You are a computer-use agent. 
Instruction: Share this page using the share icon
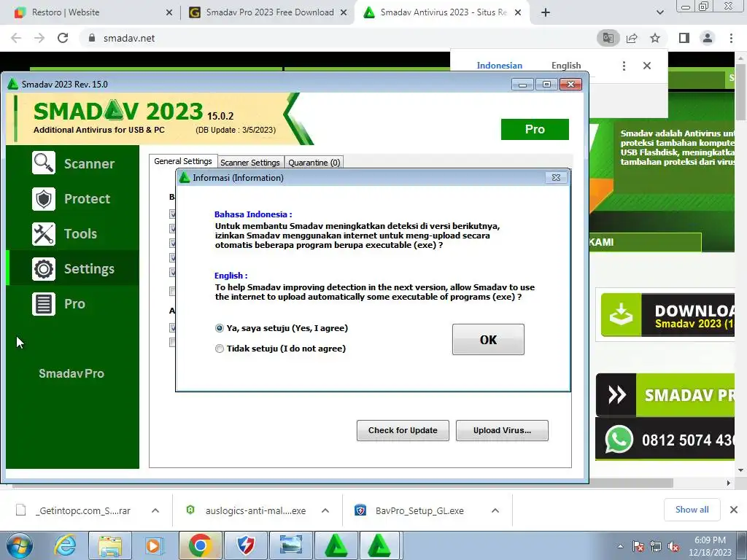pos(632,38)
